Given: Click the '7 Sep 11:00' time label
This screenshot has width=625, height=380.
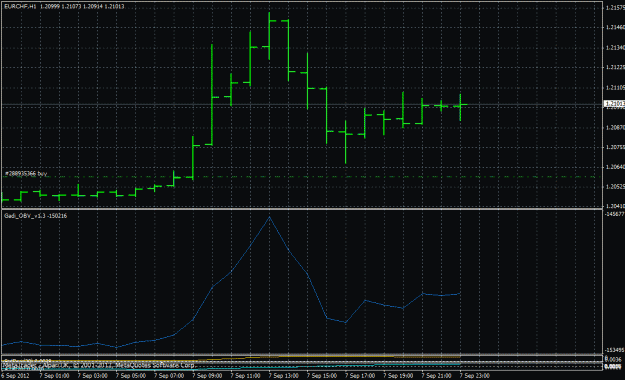Looking at the screenshot, I should coord(246,376).
